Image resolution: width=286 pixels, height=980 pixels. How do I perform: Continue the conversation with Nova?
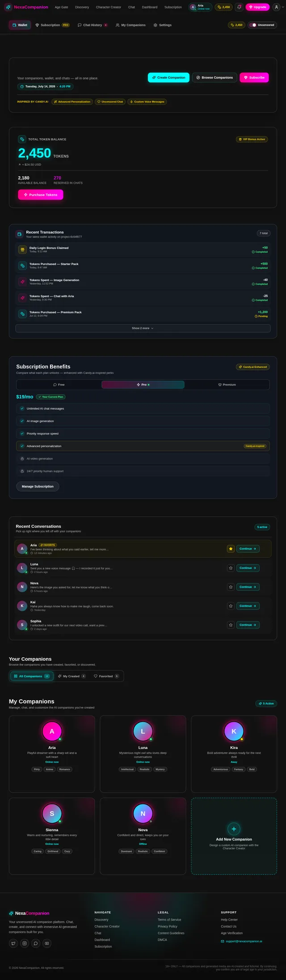pos(248,587)
